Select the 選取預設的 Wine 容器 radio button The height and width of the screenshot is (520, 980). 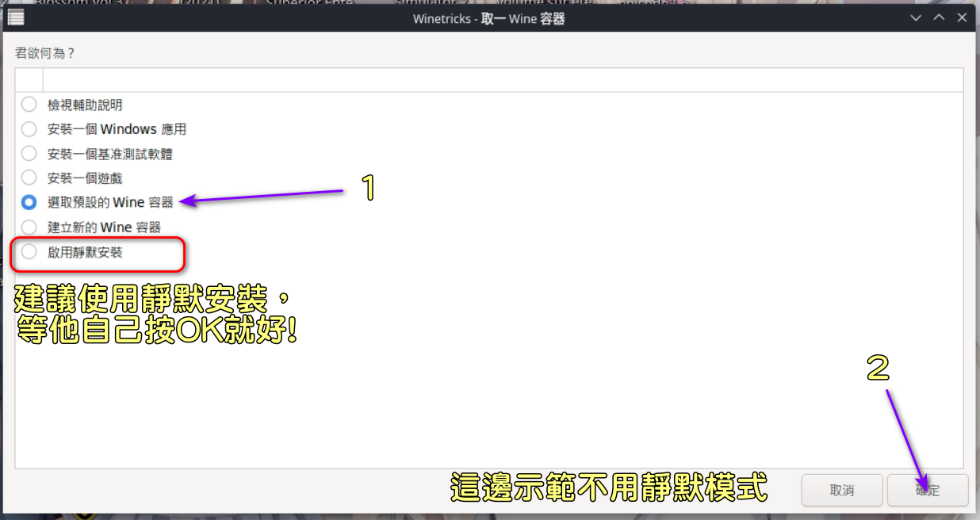29,202
